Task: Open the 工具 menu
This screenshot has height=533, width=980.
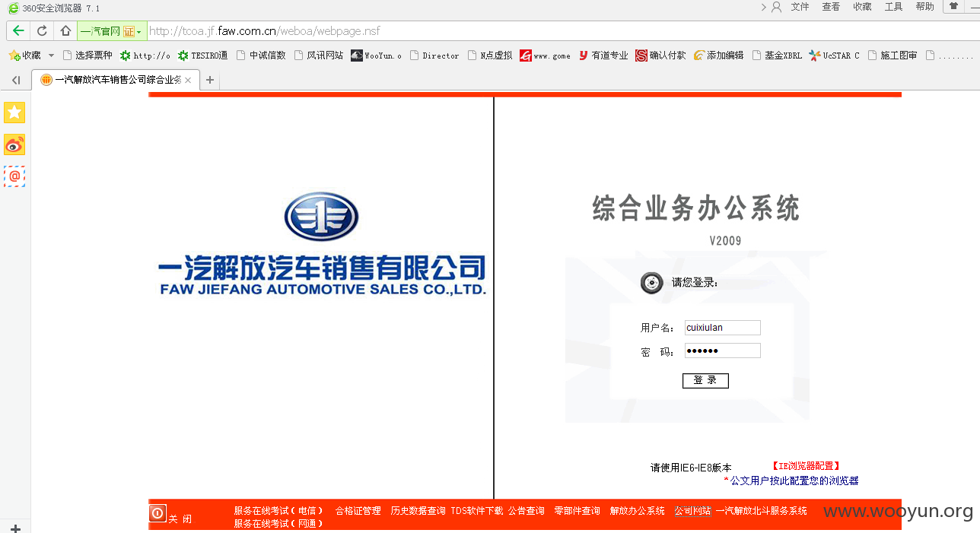Action: point(893,7)
